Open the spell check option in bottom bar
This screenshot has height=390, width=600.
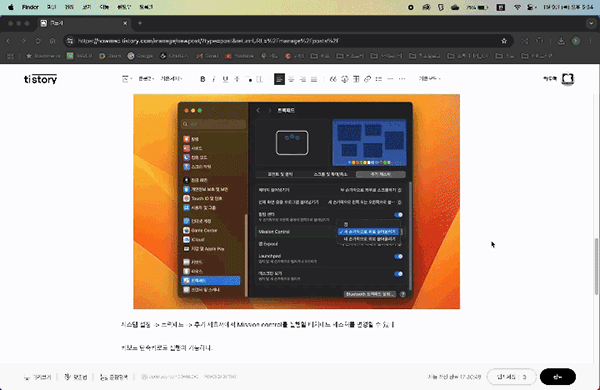pyautogui.click(x=76, y=377)
